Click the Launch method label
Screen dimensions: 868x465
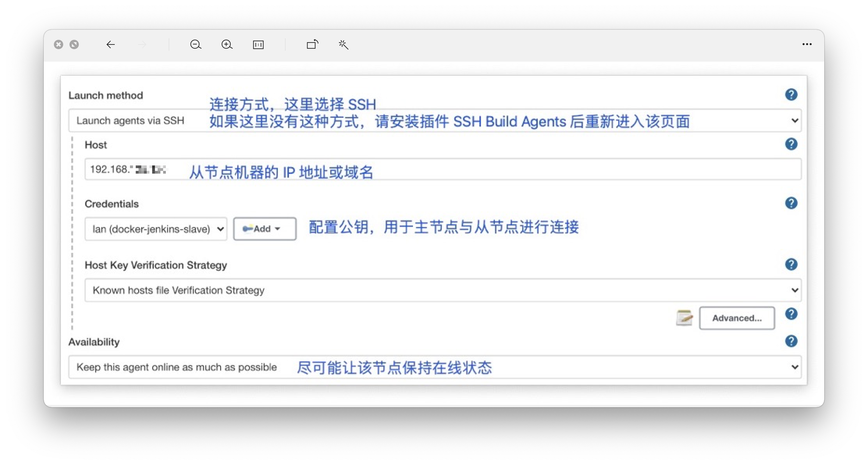(x=106, y=96)
